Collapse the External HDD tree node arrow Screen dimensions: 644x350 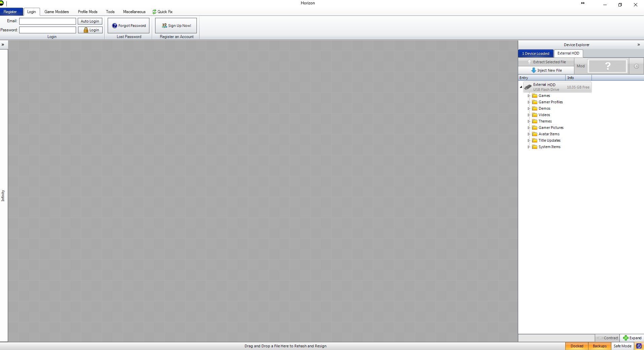point(521,87)
